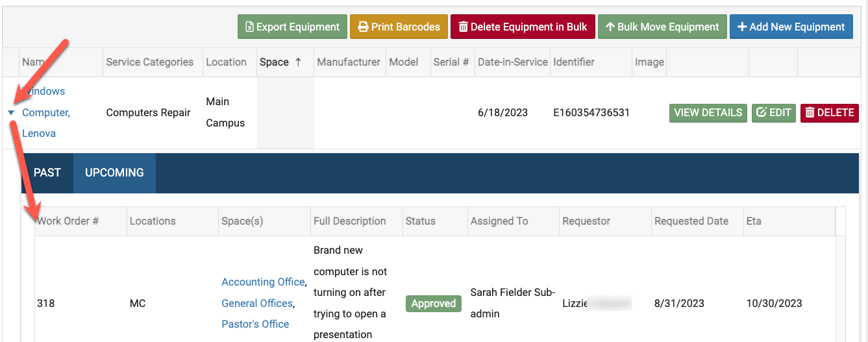Click trash icon on red Delete button
The width and height of the screenshot is (868, 342).
pyautogui.click(x=810, y=113)
